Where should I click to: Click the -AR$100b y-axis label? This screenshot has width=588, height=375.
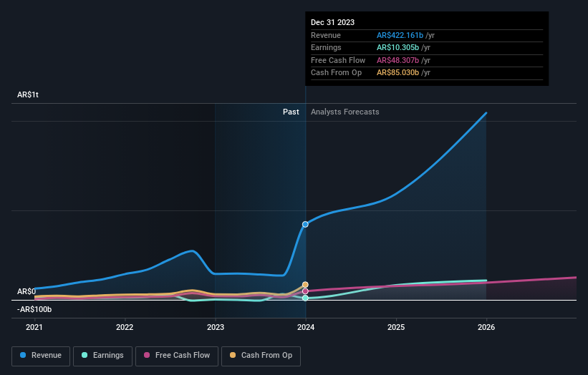coord(34,309)
